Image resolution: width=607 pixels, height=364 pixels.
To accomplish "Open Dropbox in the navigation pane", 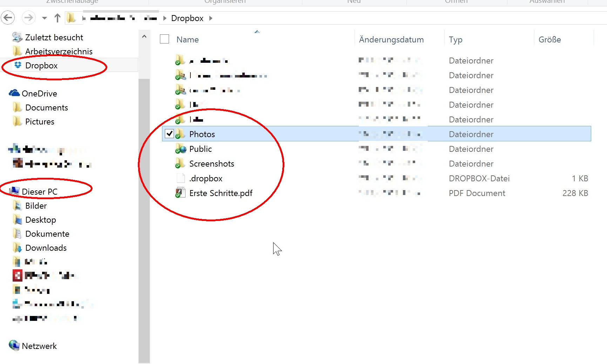I will 41,66.
